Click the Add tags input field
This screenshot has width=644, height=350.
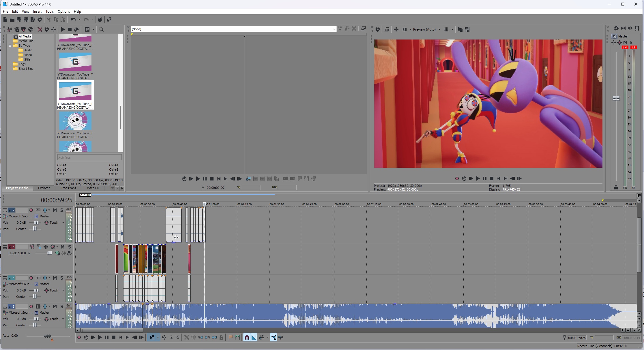[89, 157]
